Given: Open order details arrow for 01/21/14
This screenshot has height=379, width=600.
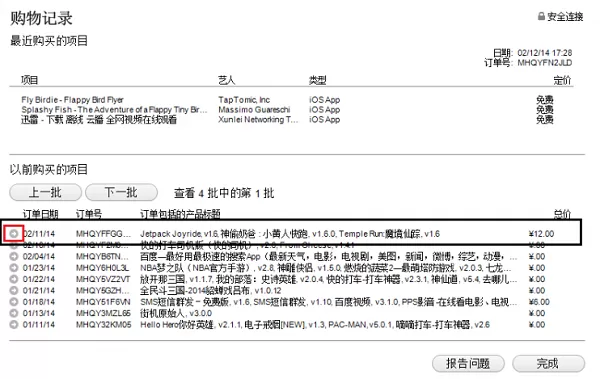Looking at the screenshot, I should pyautogui.click(x=14, y=291).
